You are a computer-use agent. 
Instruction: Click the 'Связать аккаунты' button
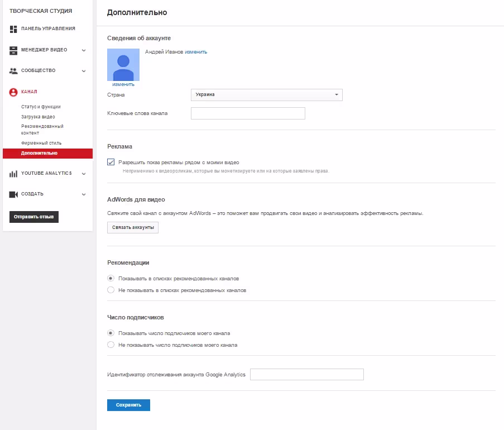133,227
